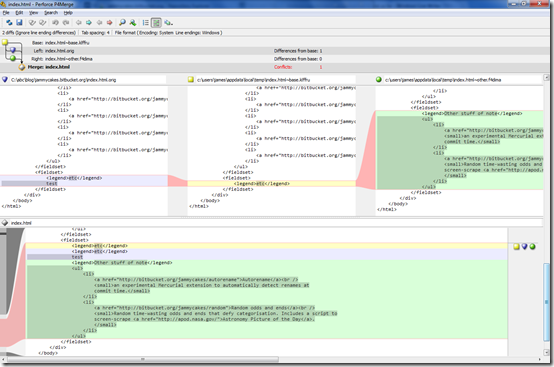Open the Help menu
This screenshot has height=367, width=554.
(68, 13)
